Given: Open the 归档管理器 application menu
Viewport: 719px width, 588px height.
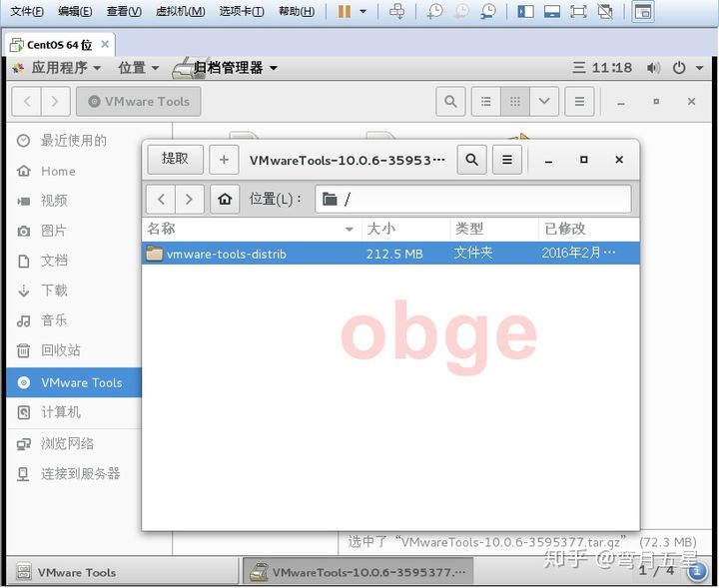Looking at the screenshot, I should (x=225, y=68).
